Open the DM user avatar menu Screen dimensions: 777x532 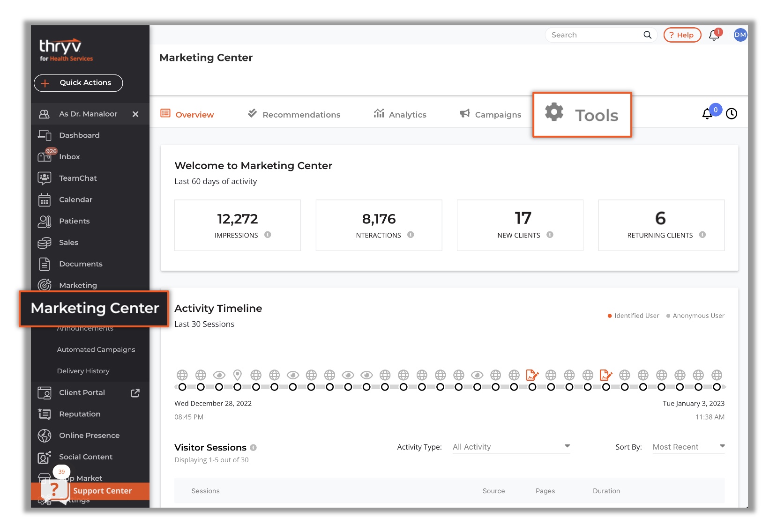click(740, 35)
